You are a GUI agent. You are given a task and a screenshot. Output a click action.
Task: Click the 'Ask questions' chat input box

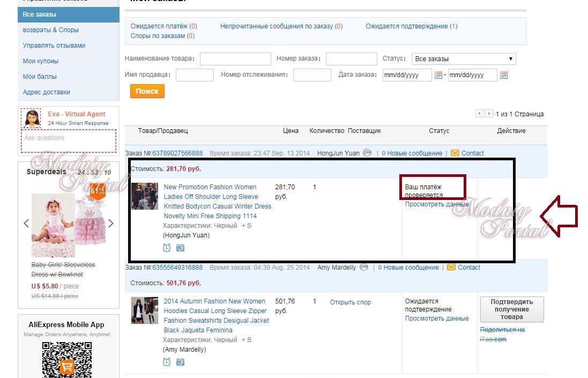(69, 141)
